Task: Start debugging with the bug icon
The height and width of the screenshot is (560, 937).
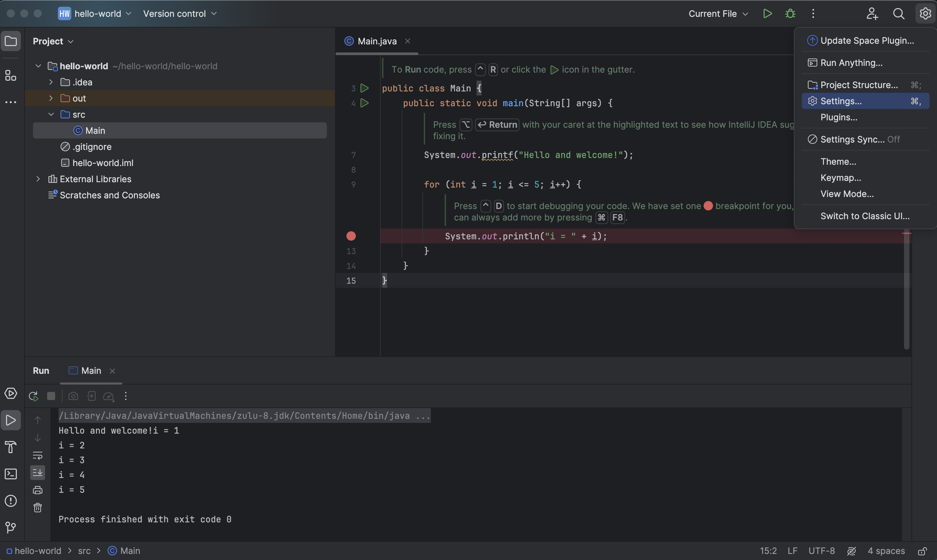Action: point(790,13)
